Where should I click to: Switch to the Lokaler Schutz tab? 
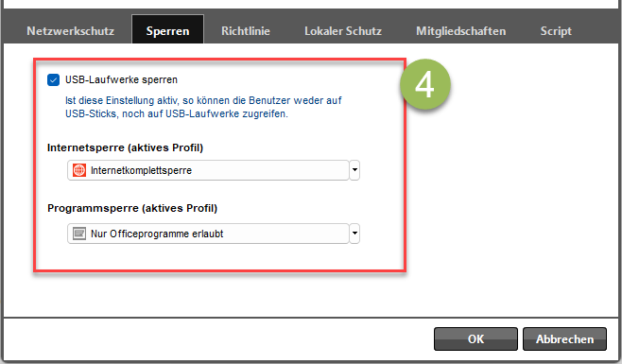click(x=343, y=31)
